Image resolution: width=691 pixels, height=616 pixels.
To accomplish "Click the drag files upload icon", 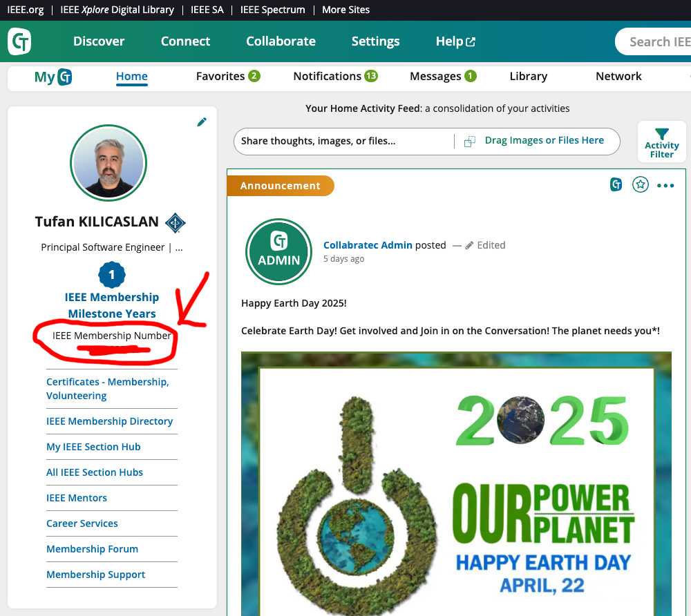I will pos(470,142).
